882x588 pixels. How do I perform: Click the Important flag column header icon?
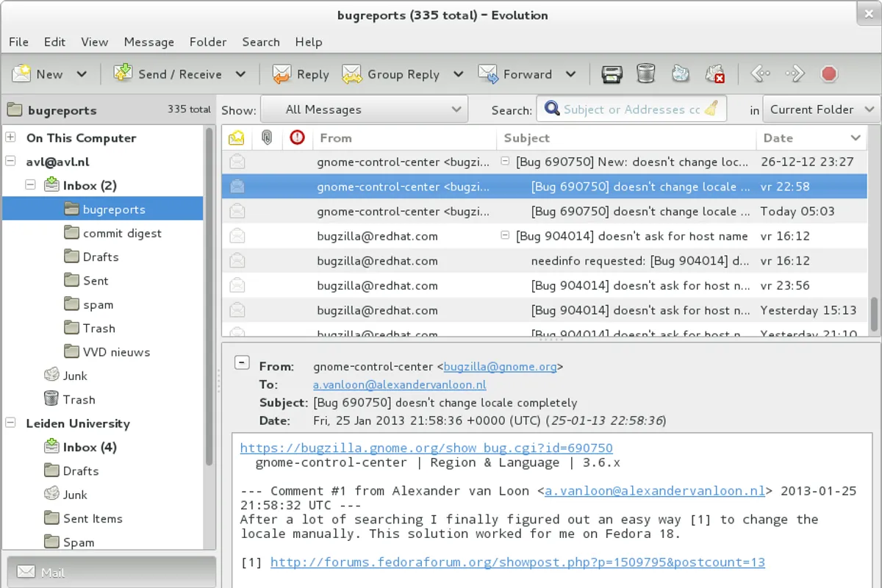[296, 137]
